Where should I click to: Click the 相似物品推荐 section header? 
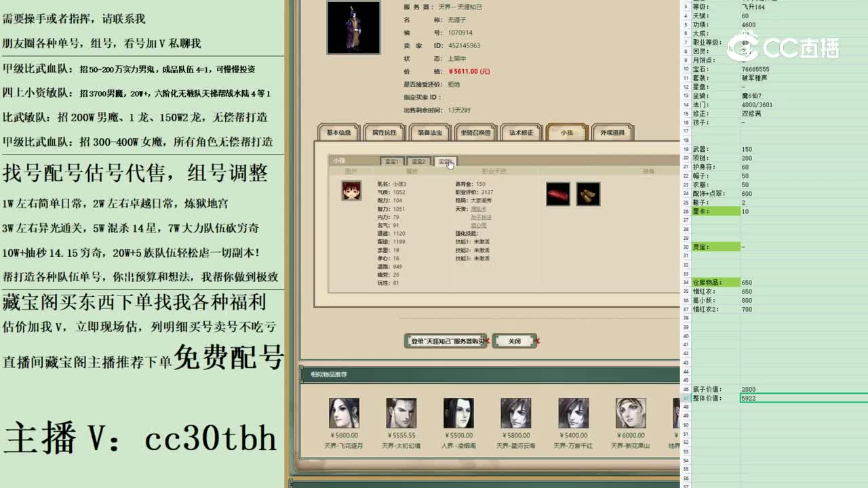pyautogui.click(x=329, y=374)
